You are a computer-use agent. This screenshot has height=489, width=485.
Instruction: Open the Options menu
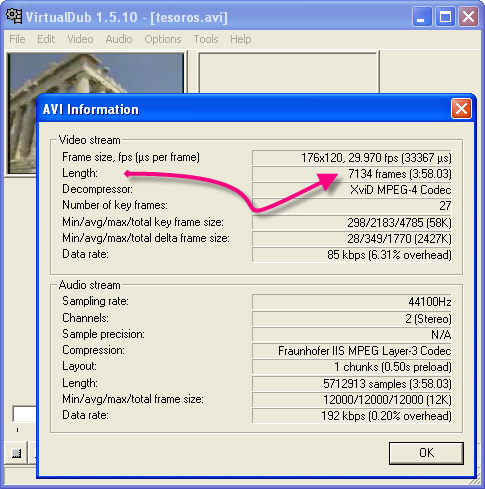point(163,39)
